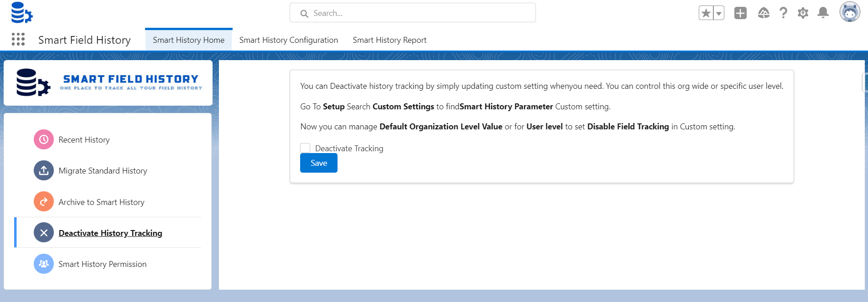The width and height of the screenshot is (868, 302).
Task: Open the Setup gear icon
Action: 803,13
